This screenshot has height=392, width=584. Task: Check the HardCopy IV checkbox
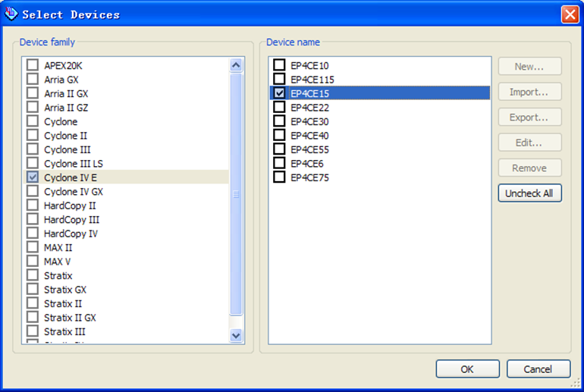point(33,233)
